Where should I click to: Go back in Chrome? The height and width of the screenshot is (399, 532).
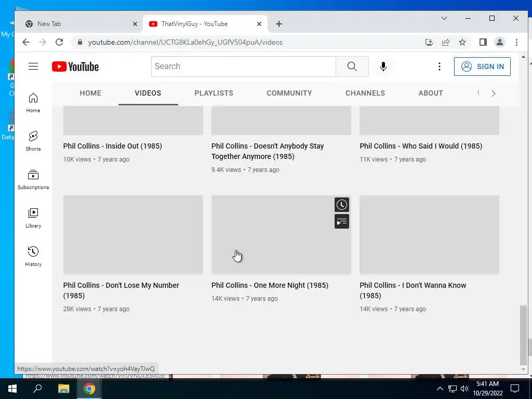tap(26, 42)
